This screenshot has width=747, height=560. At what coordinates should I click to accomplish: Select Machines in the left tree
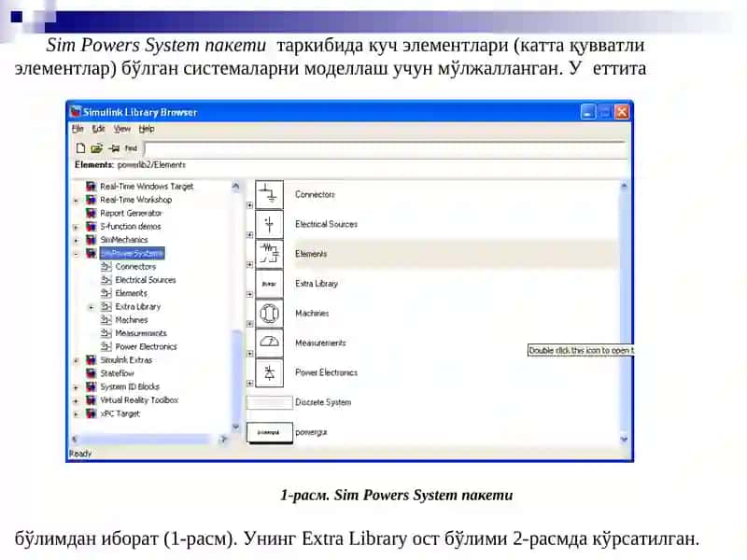tap(131, 320)
